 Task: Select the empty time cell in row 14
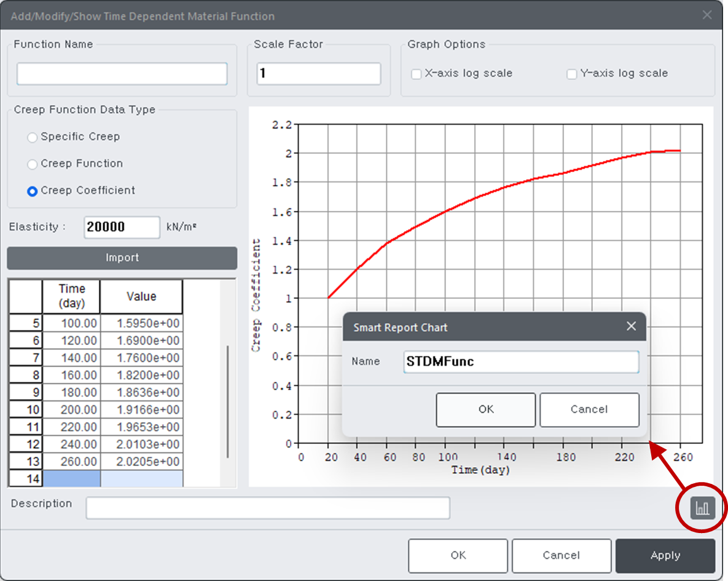point(71,478)
